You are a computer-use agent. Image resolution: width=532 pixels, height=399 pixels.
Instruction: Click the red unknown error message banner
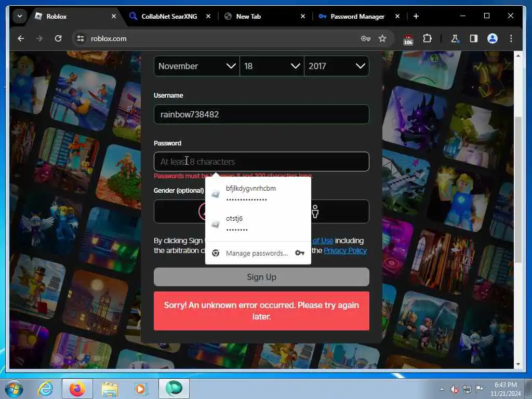tap(261, 311)
